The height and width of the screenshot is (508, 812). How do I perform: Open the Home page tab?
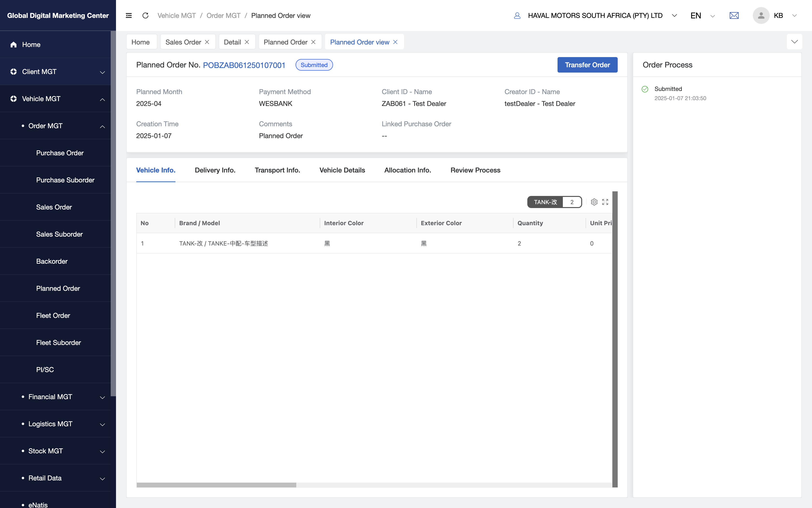tap(141, 42)
